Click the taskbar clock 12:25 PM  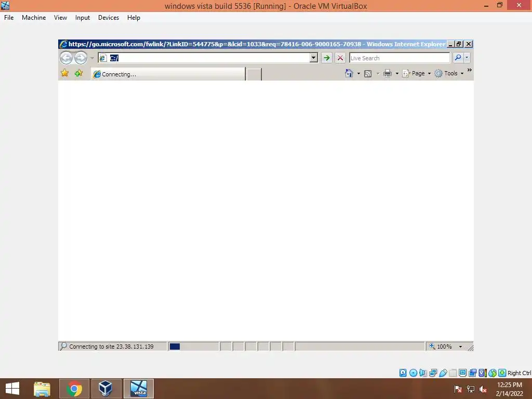[510, 385]
